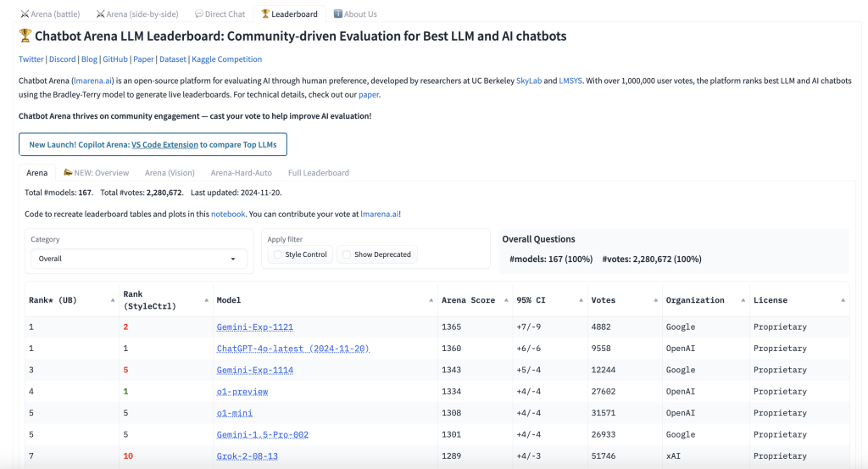The height and width of the screenshot is (469, 868).
Task: Click the xAI organization cell
Action: (673, 456)
